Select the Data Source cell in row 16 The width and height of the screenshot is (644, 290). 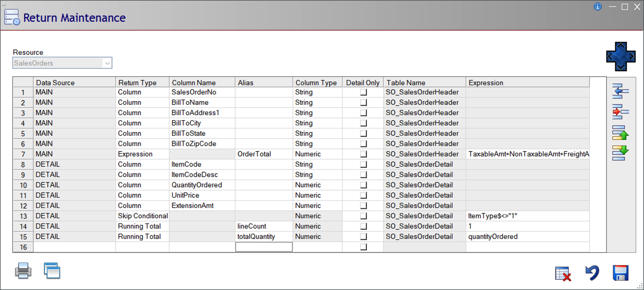coord(75,247)
